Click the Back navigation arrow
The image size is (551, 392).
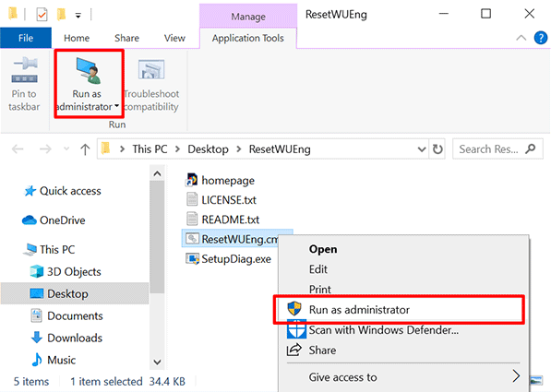pos(18,149)
